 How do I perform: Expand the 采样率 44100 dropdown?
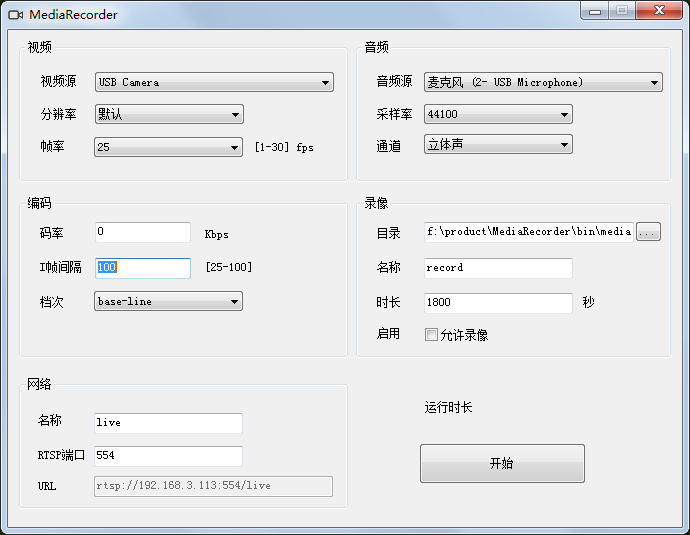[498, 114]
